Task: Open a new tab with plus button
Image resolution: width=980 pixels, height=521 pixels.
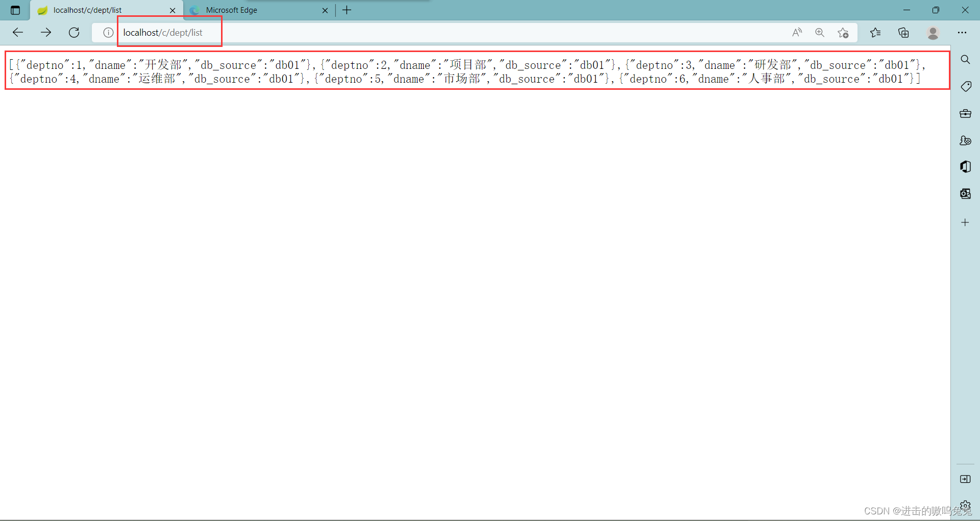Action: pos(347,10)
